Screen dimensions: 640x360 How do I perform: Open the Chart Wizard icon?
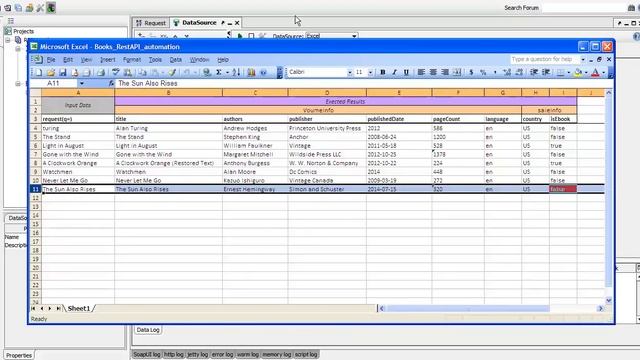(251, 72)
